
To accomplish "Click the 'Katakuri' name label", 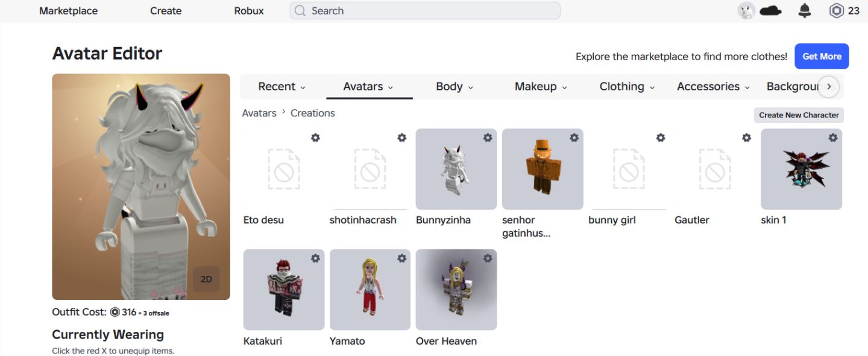I will pyautogui.click(x=263, y=341).
